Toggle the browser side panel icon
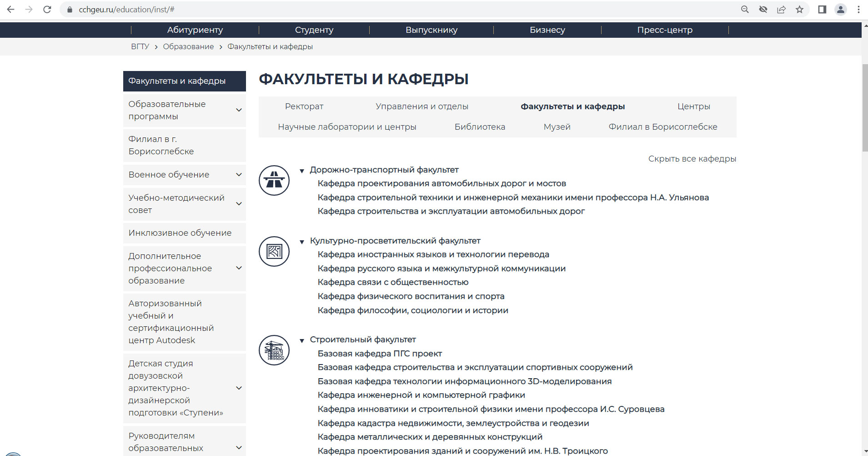This screenshot has width=868, height=456. coord(822,10)
